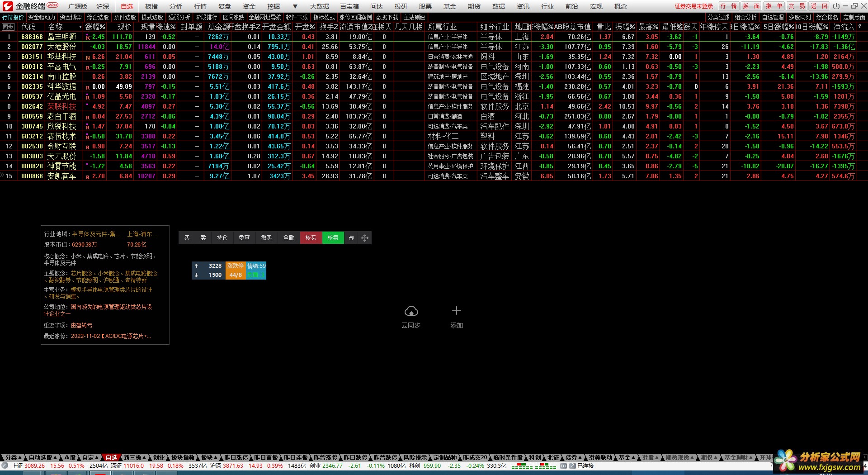Expand the A股 bottom tab menu

point(71,457)
